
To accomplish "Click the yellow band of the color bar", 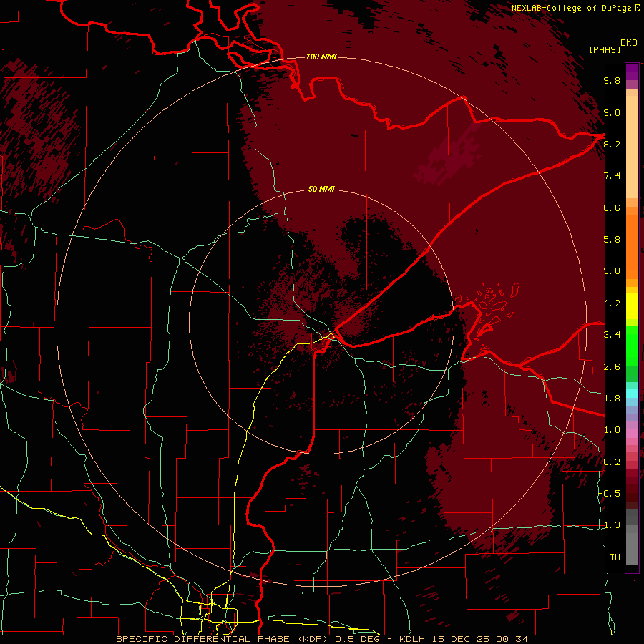I will 632,306.
